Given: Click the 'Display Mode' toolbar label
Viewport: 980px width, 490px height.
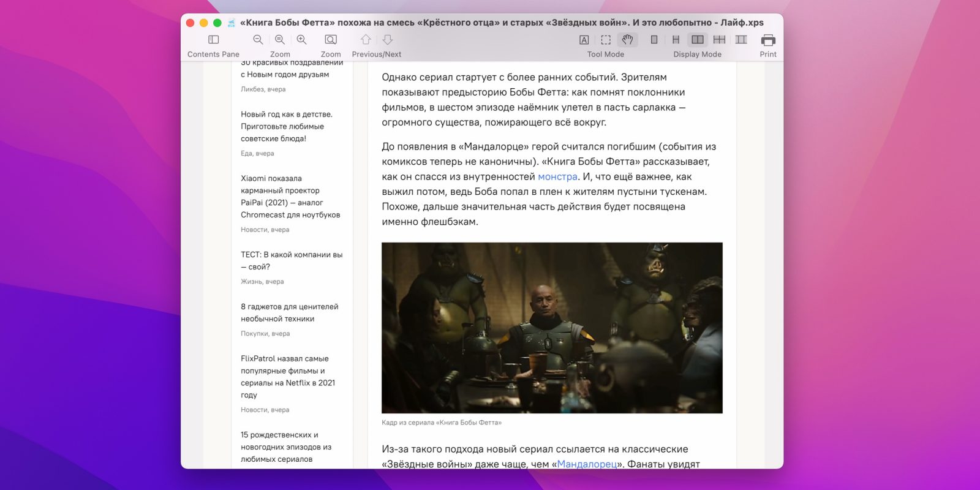Looking at the screenshot, I should click(x=698, y=55).
